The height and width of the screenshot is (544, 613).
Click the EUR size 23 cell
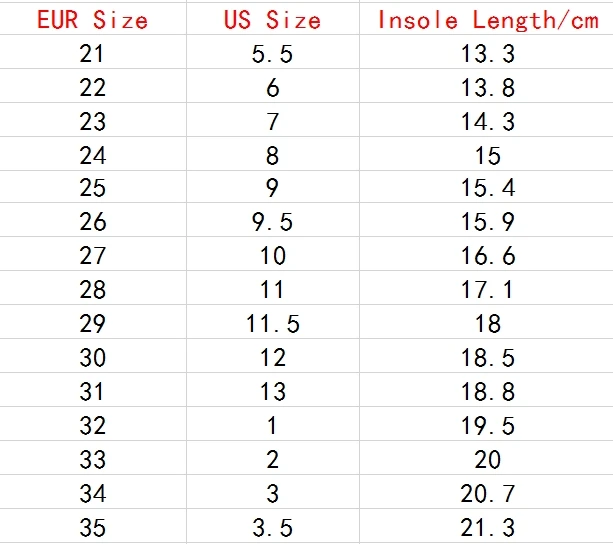coord(93,120)
